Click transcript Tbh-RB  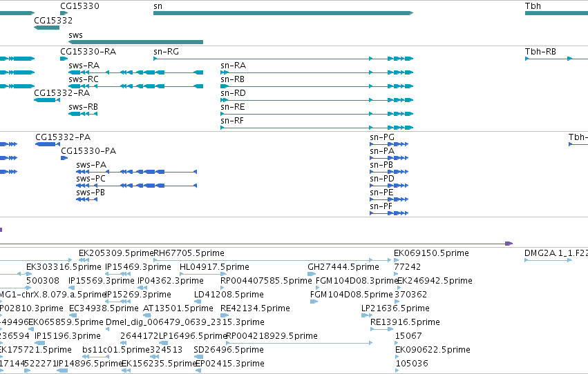point(556,59)
